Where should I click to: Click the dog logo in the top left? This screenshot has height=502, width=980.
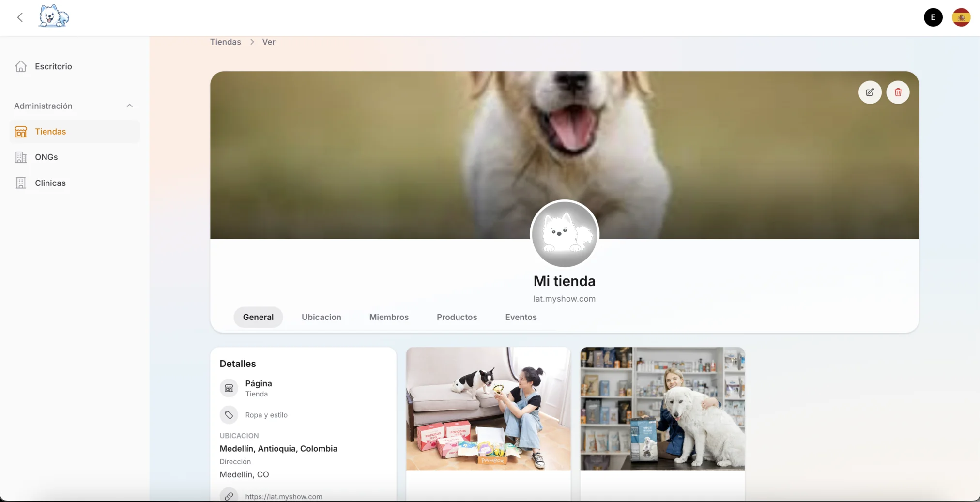click(x=53, y=16)
